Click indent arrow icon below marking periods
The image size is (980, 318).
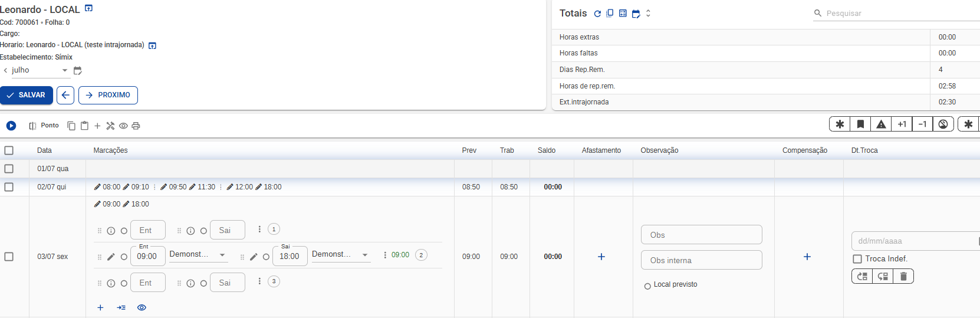coord(121,307)
